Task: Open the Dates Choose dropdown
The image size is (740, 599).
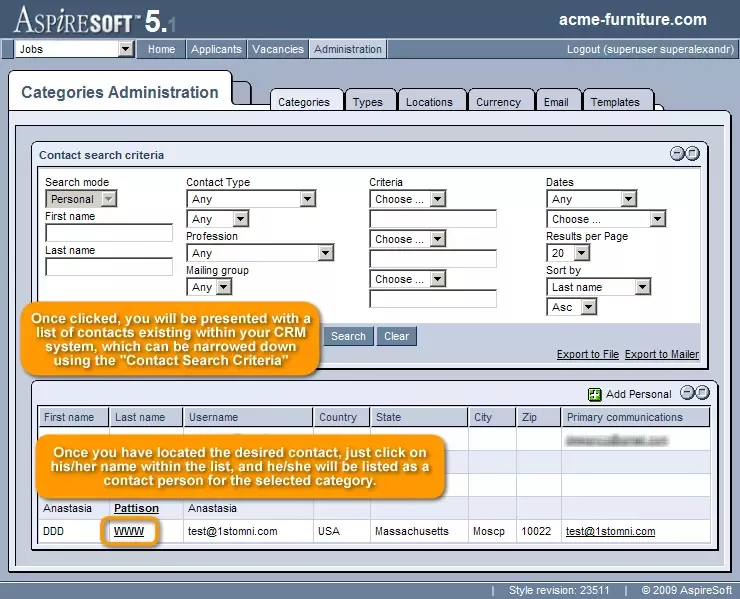Action: tap(606, 219)
